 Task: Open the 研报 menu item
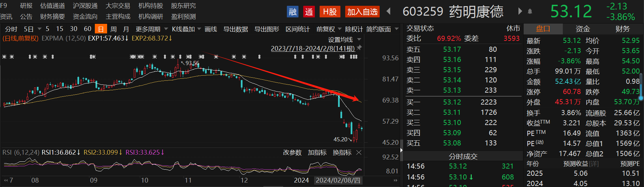pyautogui.click(x=26, y=6)
